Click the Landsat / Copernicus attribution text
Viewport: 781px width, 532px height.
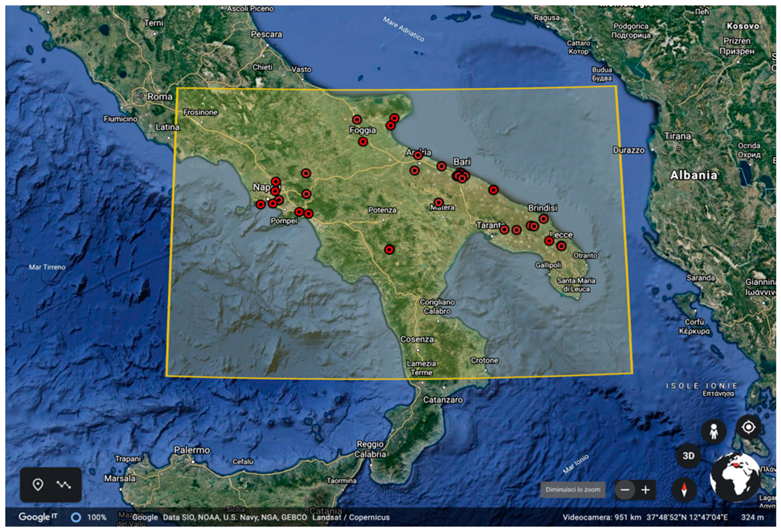pyautogui.click(x=351, y=517)
